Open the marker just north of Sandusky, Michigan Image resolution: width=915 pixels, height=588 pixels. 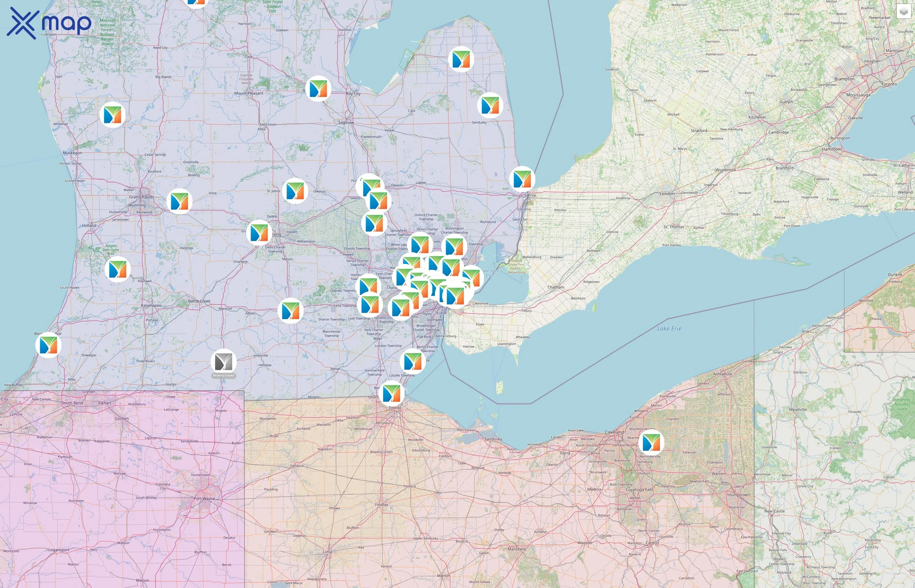(490, 106)
